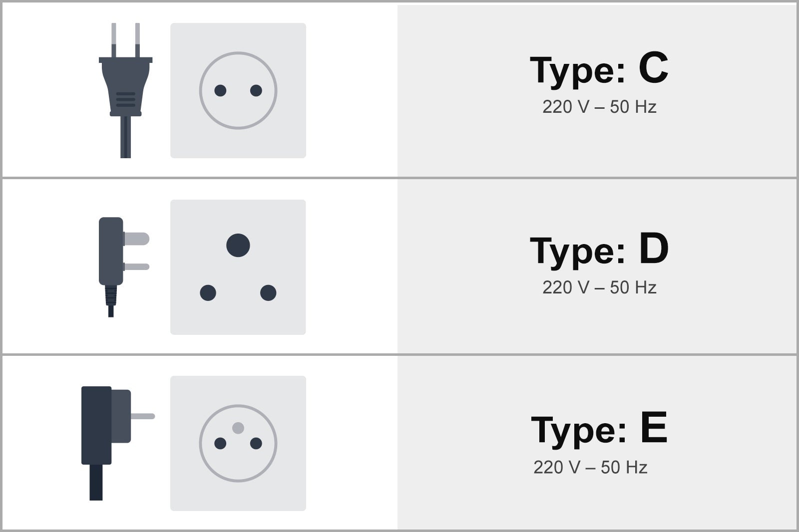Click the "Type: E" heading
The height and width of the screenshot is (532, 799).
tap(599, 429)
